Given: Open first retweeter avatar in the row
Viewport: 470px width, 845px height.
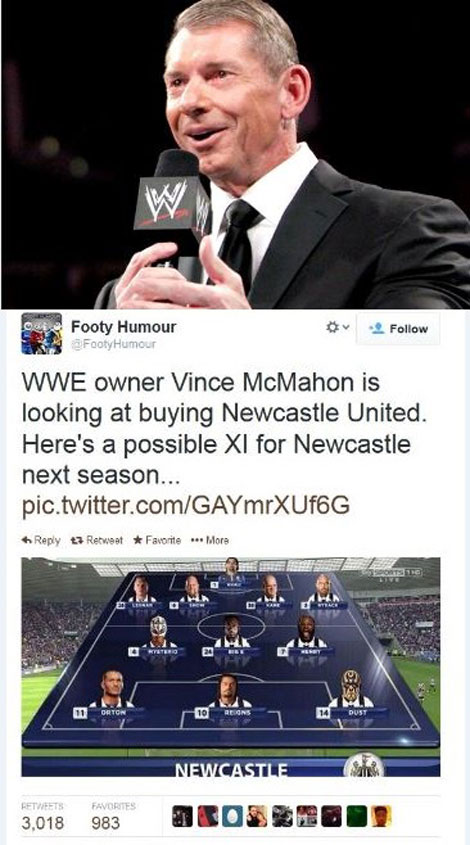Looking at the screenshot, I should coord(182,816).
